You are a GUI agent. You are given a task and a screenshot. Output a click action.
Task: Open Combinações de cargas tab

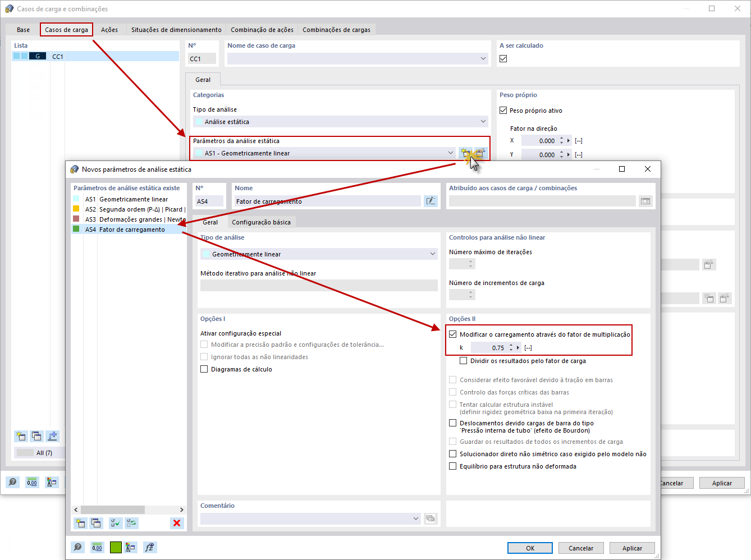[x=336, y=30]
